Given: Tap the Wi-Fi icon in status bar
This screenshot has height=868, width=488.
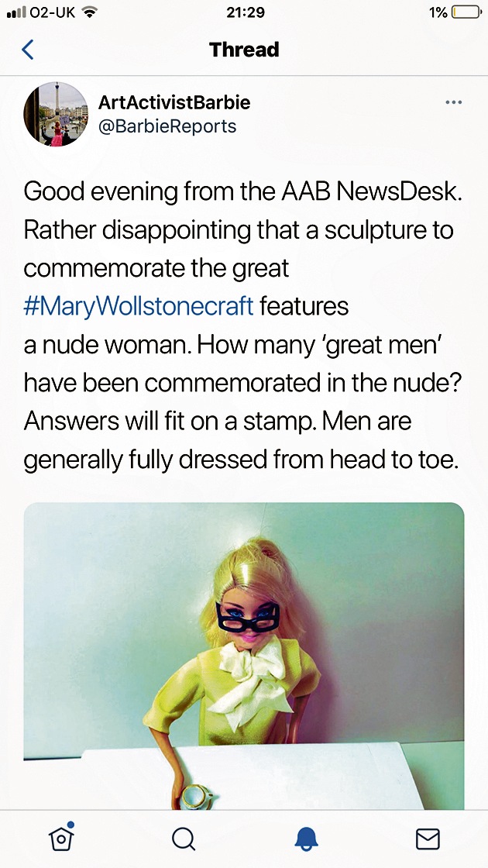Looking at the screenshot, I should pos(88,12).
